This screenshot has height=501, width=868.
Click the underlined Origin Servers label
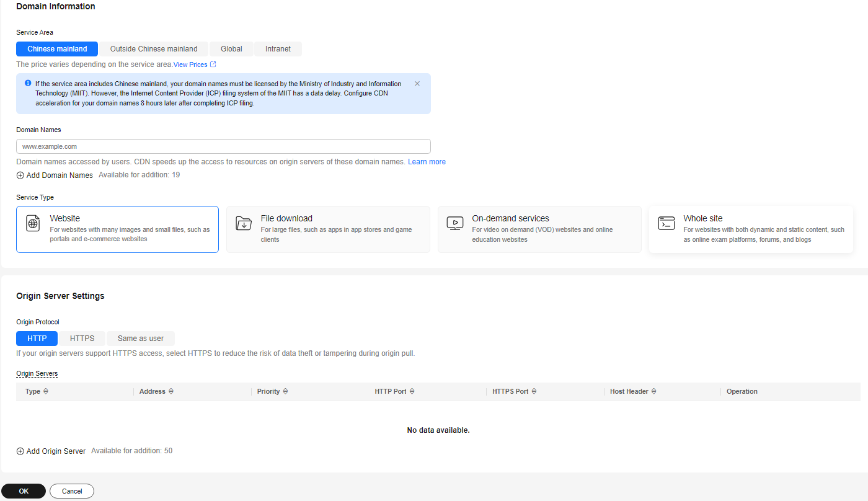point(37,373)
